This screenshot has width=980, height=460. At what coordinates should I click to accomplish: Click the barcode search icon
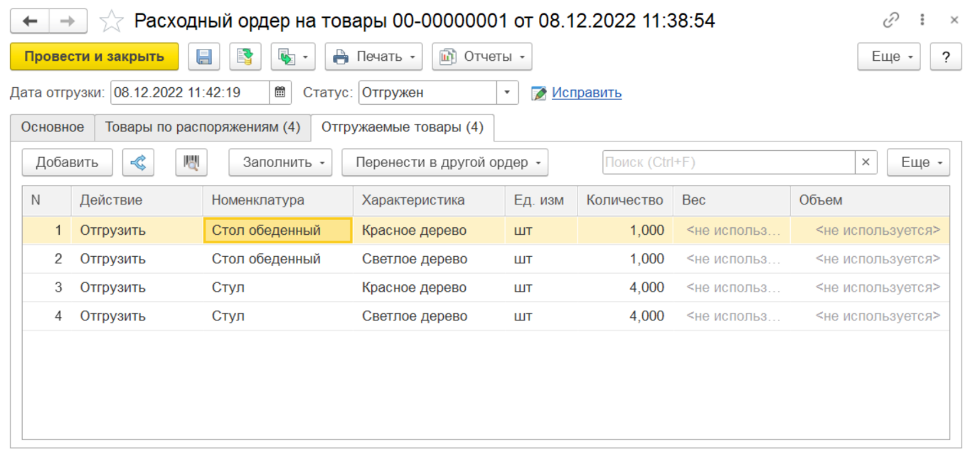tap(191, 162)
